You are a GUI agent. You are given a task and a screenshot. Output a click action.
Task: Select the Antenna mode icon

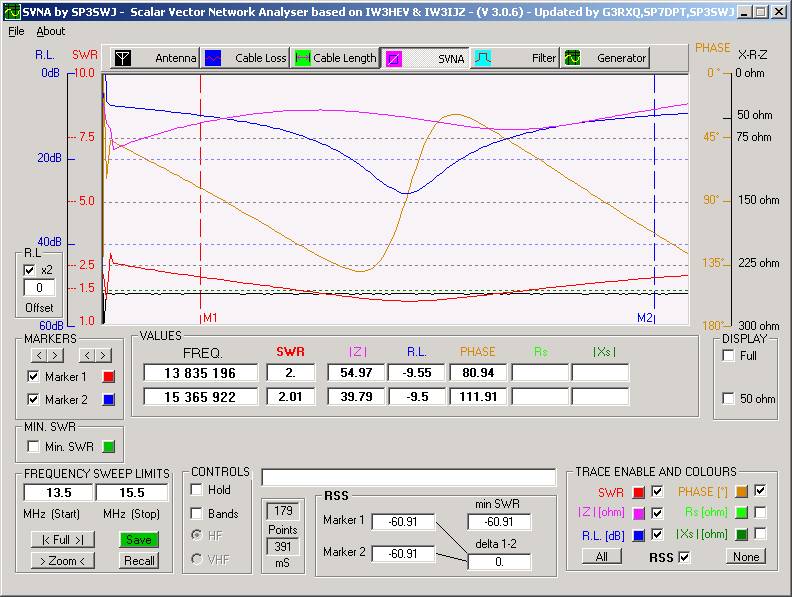(121, 58)
